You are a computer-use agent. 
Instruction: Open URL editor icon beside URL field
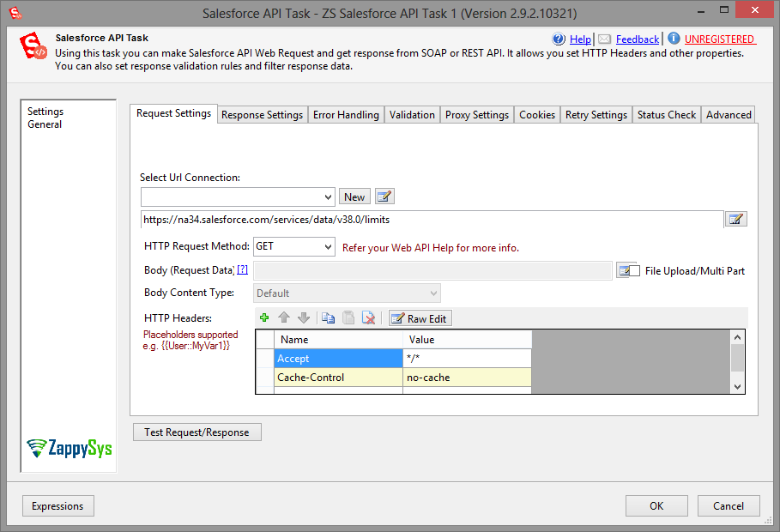[735, 219]
